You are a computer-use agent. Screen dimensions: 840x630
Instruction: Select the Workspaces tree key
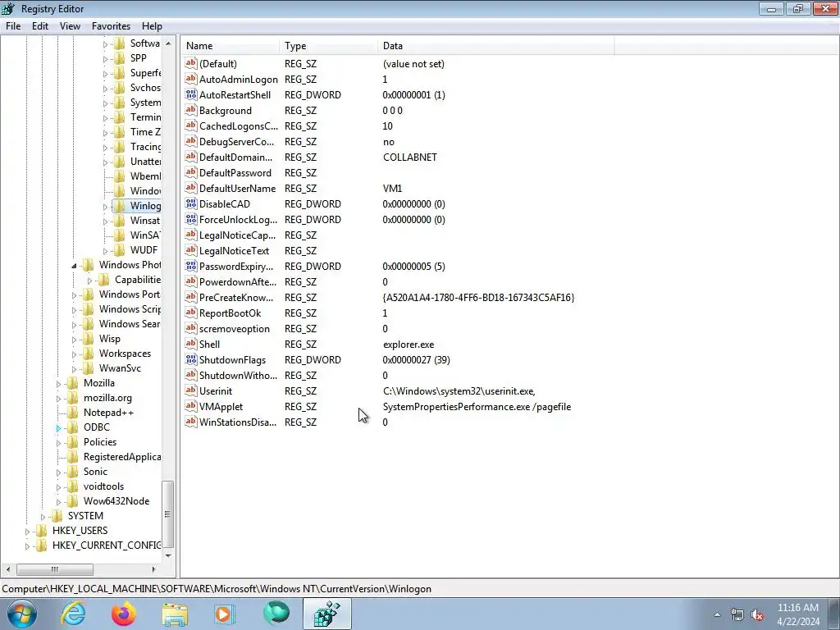click(x=125, y=353)
